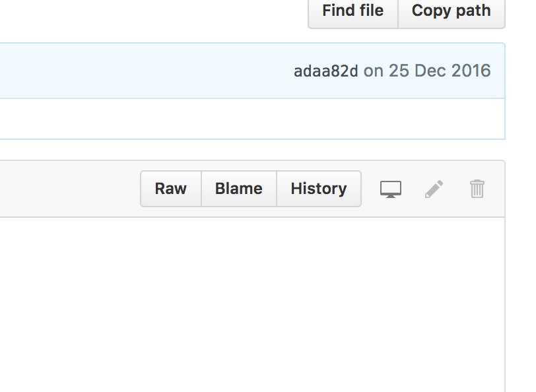Click inside the empty file content area
The image size is (536, 392).
pyautogui.click(x=252, y=304)
